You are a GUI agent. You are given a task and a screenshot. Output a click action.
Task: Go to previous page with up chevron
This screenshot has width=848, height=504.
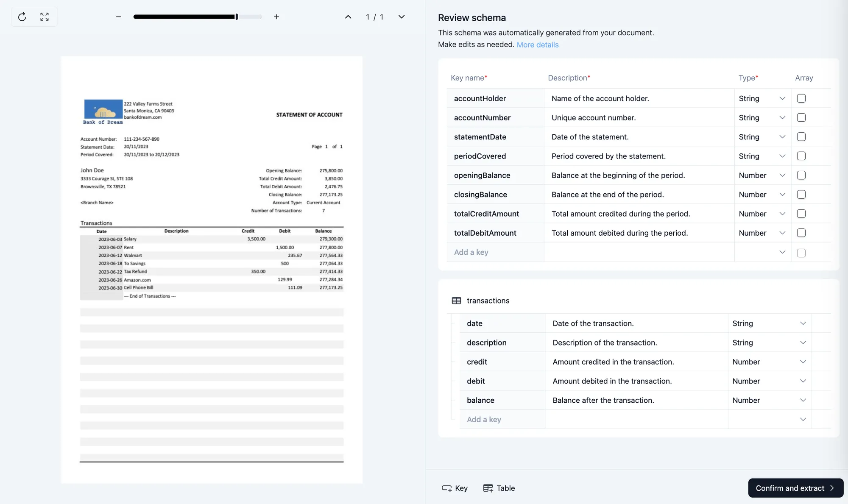348,17
